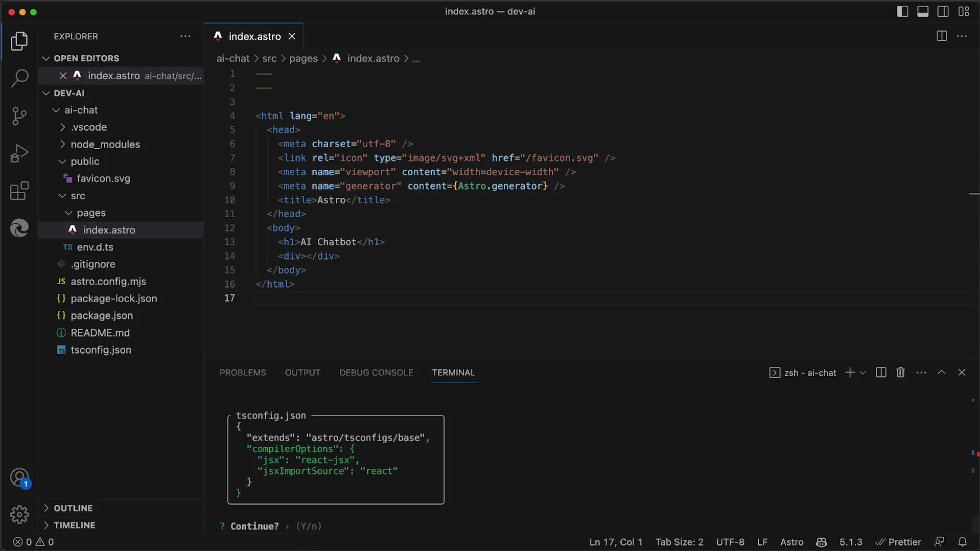
Task: Click the Explorer more actions ellipsis
Action: pyautogui.click(x=185, y=36)
